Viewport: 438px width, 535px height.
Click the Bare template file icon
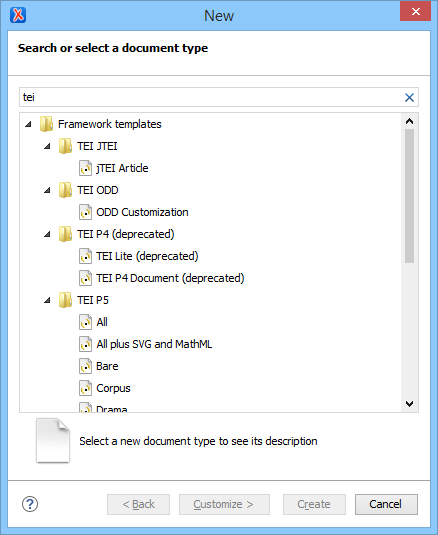[x=85, y=366]
